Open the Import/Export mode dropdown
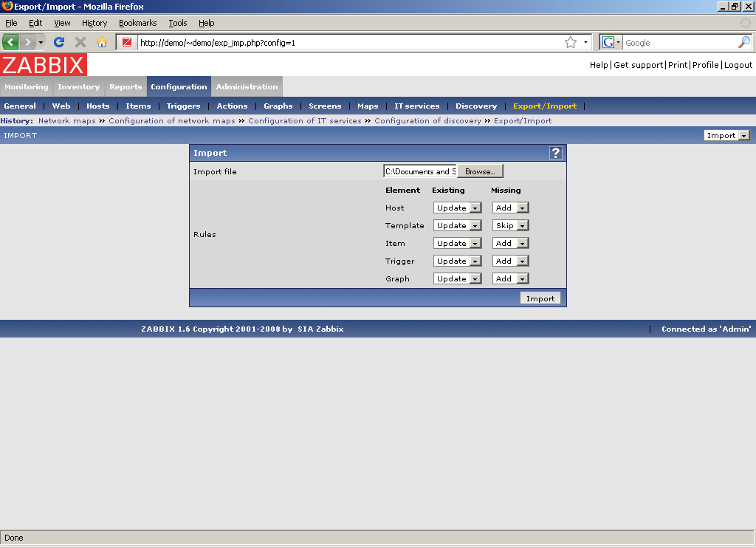The image size is (756, 548). pyautogui.click(x=726, y=136)
